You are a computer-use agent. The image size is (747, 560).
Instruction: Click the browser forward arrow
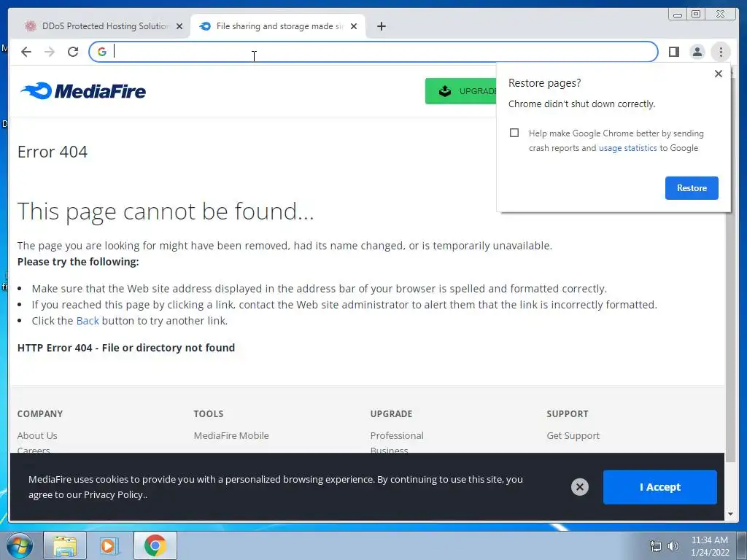point(50,52)
